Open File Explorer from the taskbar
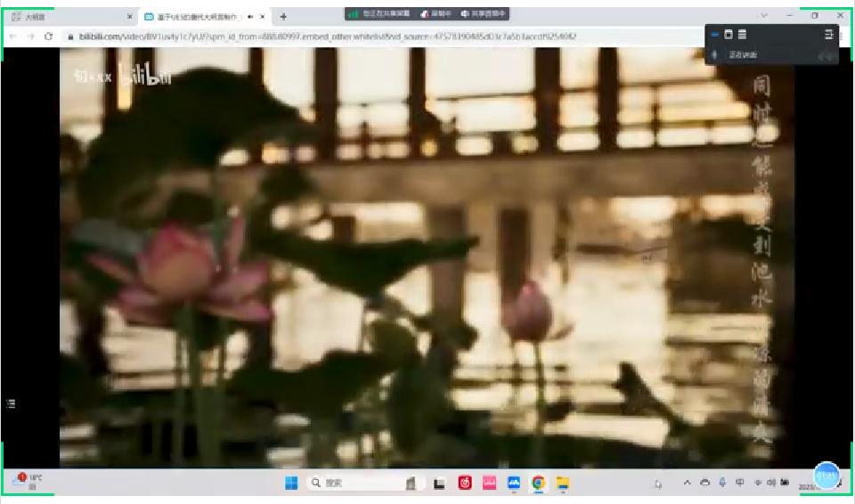This screenshot has width=855, height=504. coord(563,483)
